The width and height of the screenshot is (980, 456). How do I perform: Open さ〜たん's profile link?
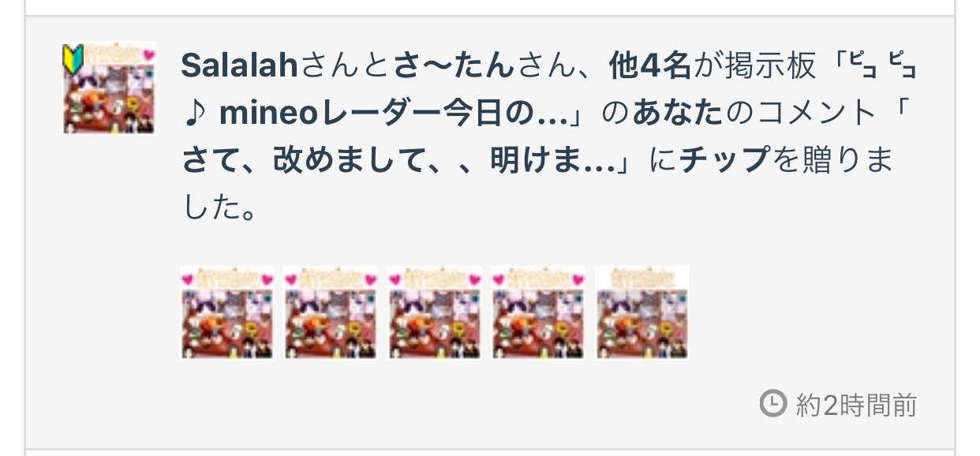click(x=454, y=67)
